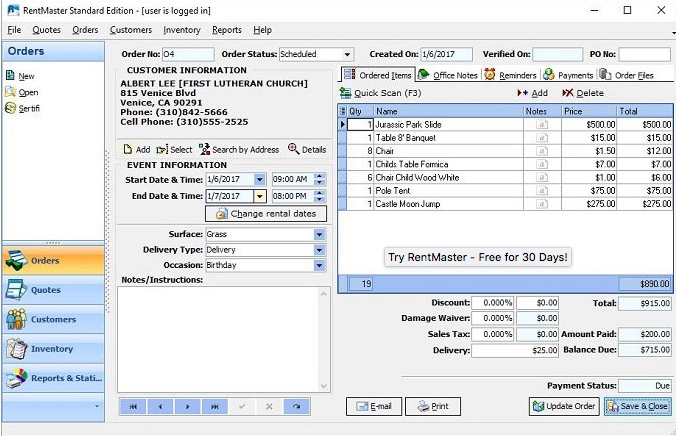
Task: Open customer Details
Action: coord(307,149)
